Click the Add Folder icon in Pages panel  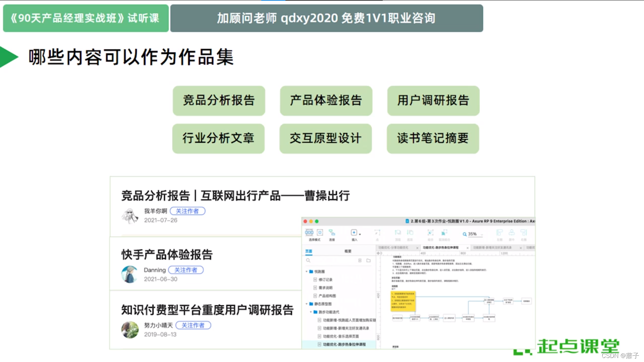(368, 260)
